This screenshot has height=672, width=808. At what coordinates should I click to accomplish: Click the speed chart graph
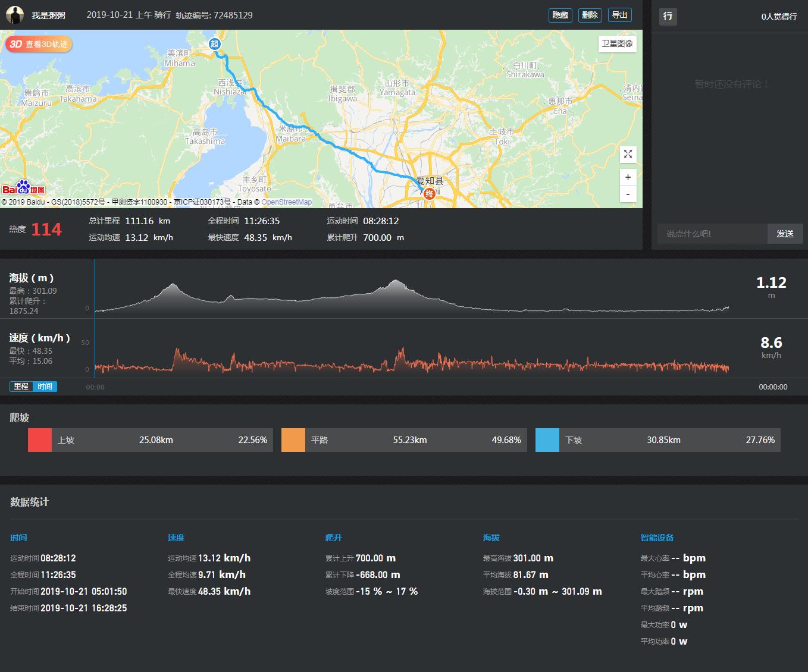412,360
